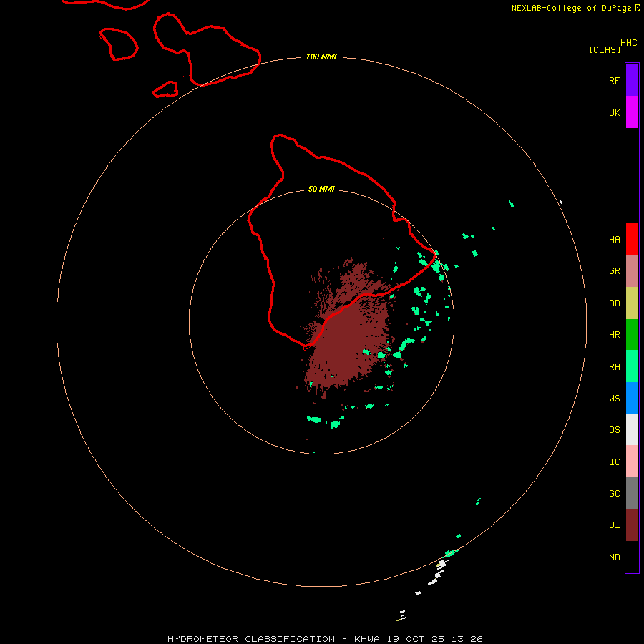Click the GC gray legend swatch

tap(632, 493)
